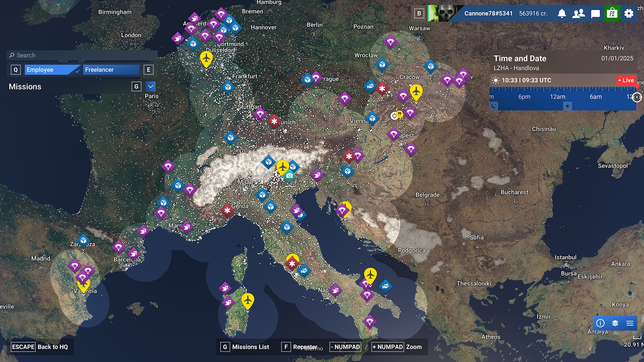Screen dimensions: 644x362
Task: Click Back to HQ button
Action: (x=40, y=347)
